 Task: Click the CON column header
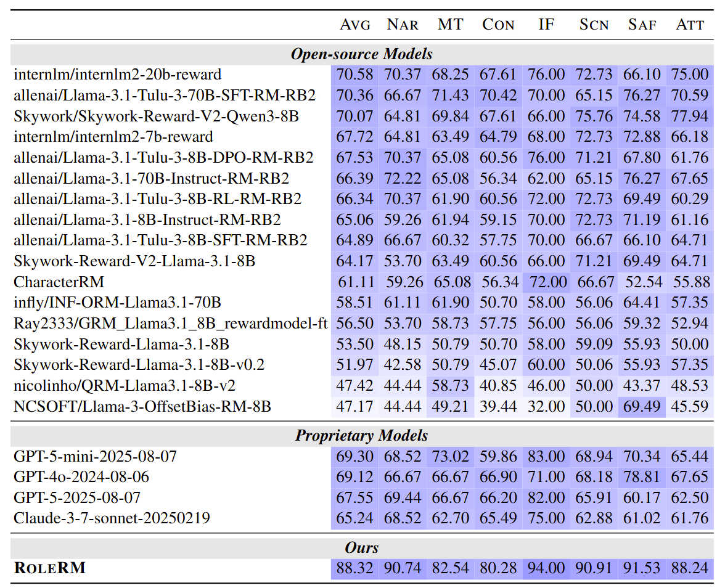pos(498,25)
